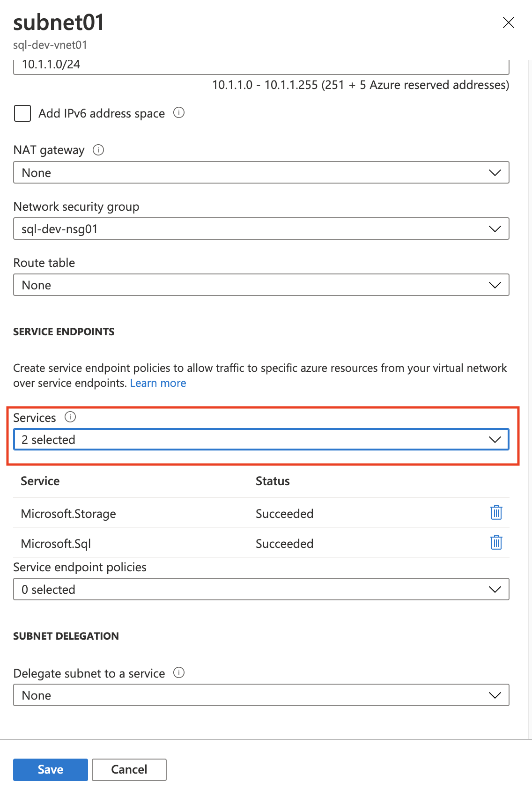Close the subnet01 panel
Screen dimensions: 532x797
coord(508,22)
